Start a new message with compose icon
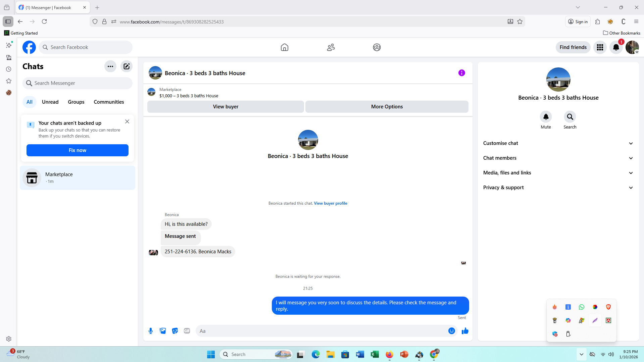The width and height of the screenshot is (644, 362). coord(127,66)
